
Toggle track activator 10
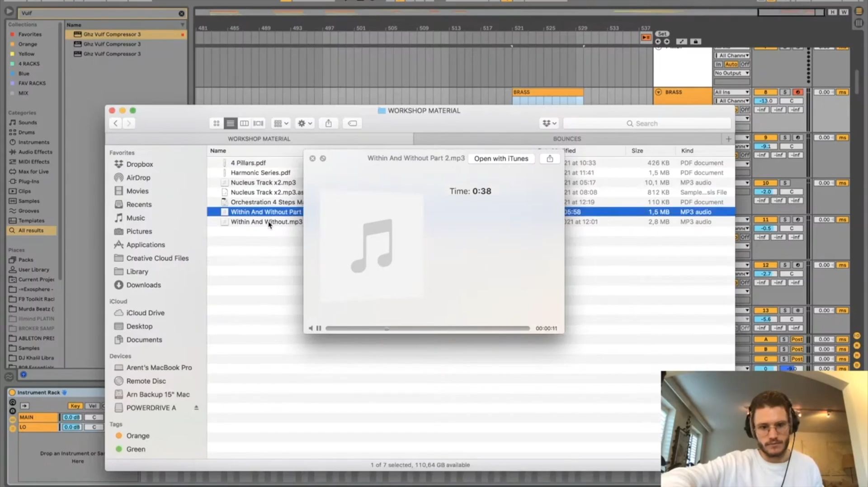pyautogui.click(x=765, y=183)
